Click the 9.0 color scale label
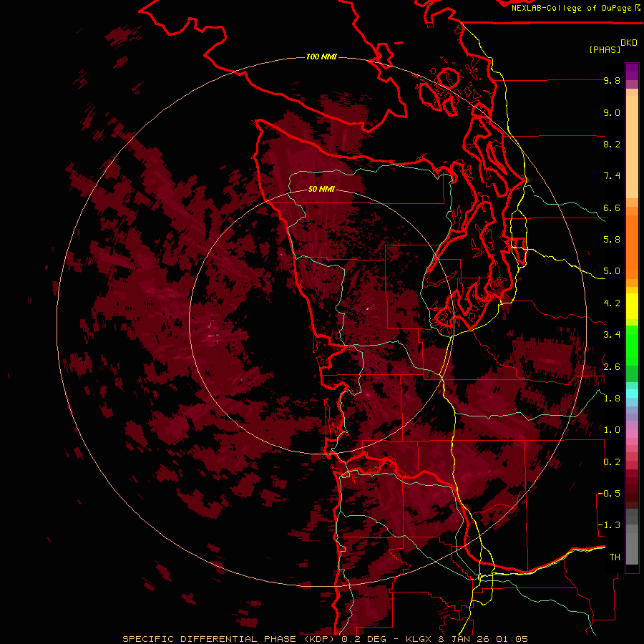Screen dimensions: 644x644 pyautogui.click(x=612, y=113)
